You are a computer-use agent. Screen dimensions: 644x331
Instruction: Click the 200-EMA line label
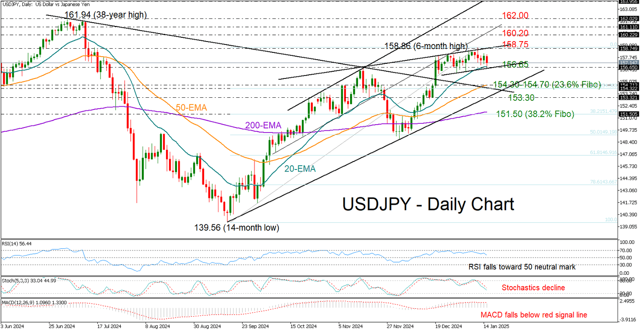point(263,125)
